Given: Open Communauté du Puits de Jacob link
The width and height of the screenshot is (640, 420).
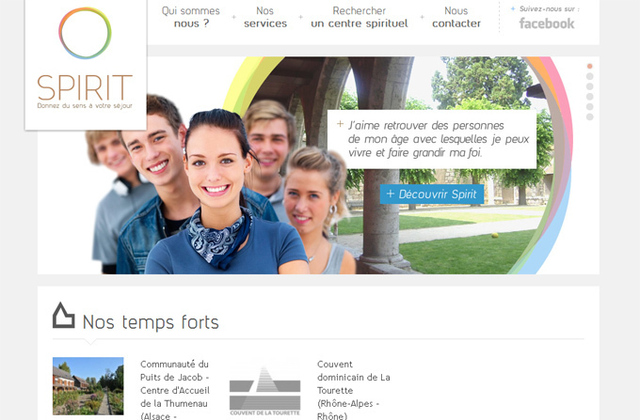Looking at the screenshot, I should (x=175, y=390).
